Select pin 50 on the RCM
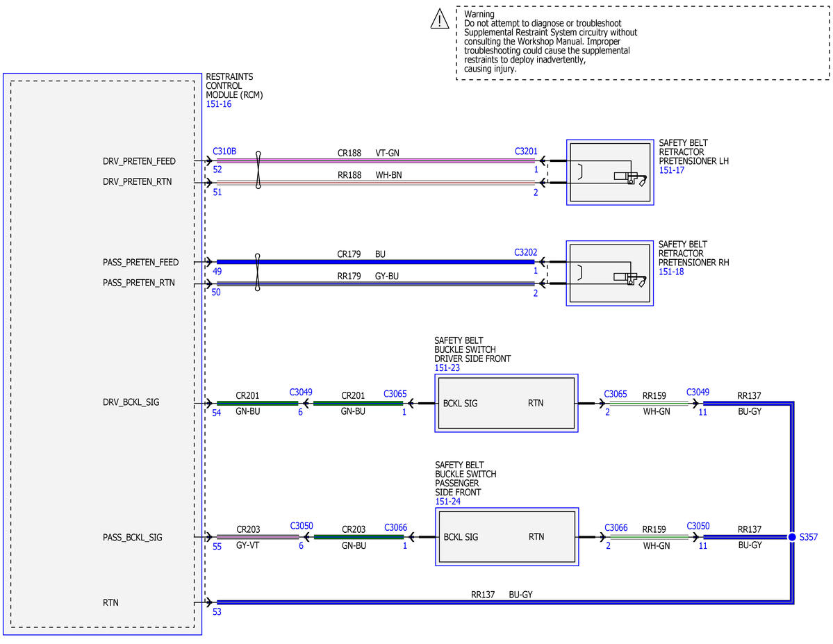833x644 pixels. (215, 292)
